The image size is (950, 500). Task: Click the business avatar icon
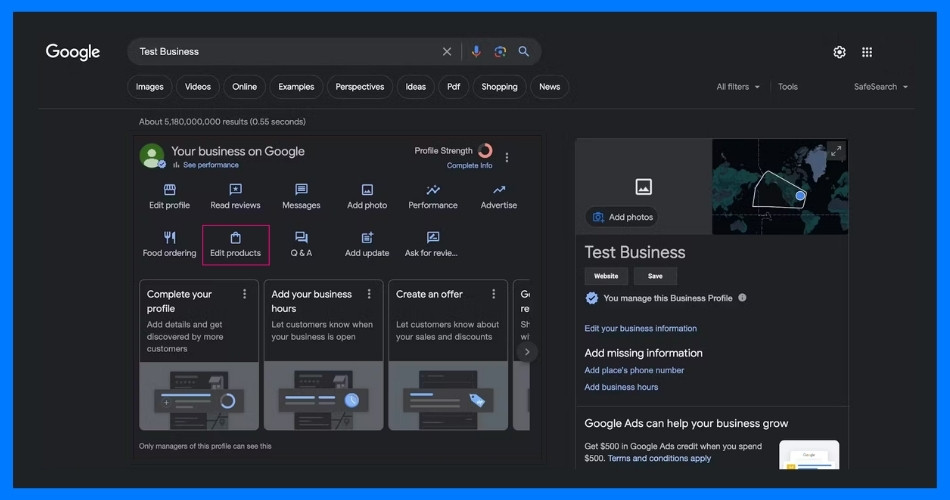coord(151,156)
